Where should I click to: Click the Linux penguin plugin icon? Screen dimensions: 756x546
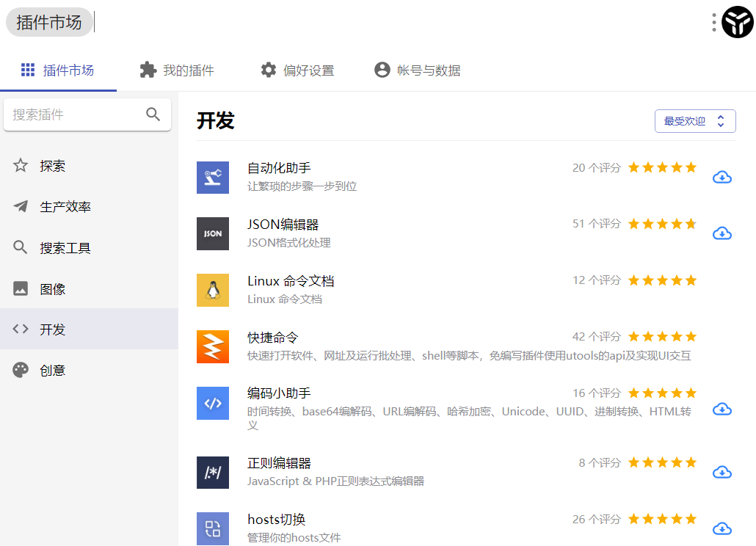point(213,290)
